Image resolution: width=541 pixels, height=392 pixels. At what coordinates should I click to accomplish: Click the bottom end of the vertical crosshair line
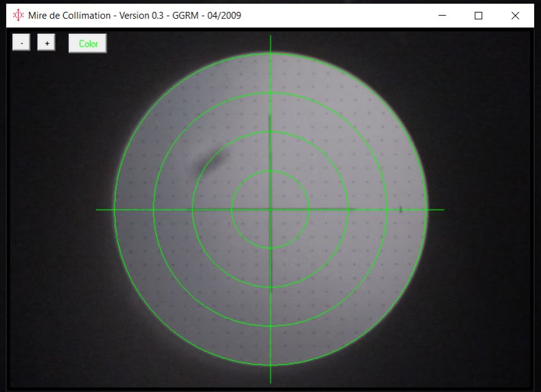[x=270, y=382]
